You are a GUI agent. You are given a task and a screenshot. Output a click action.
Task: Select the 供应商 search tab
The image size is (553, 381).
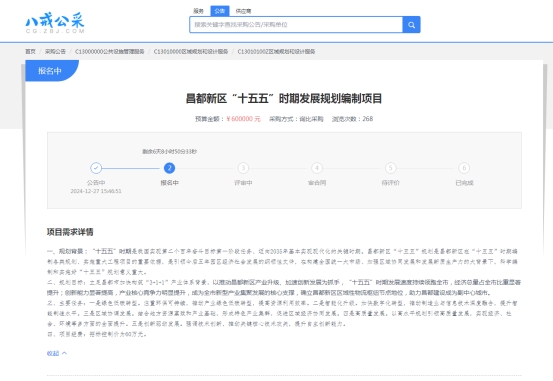pos(243,11)
